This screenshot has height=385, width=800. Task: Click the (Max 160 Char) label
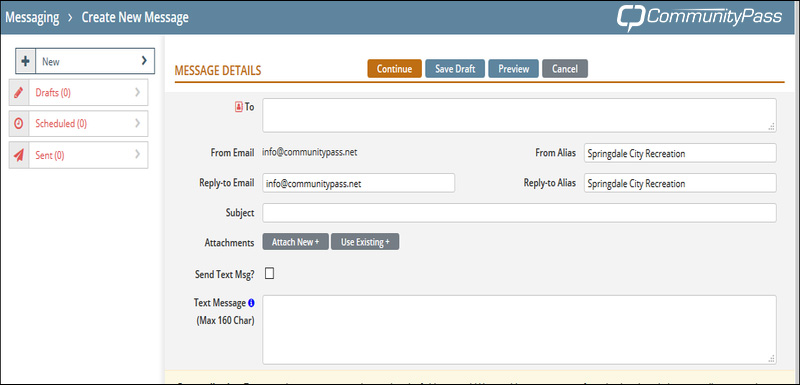226,321
